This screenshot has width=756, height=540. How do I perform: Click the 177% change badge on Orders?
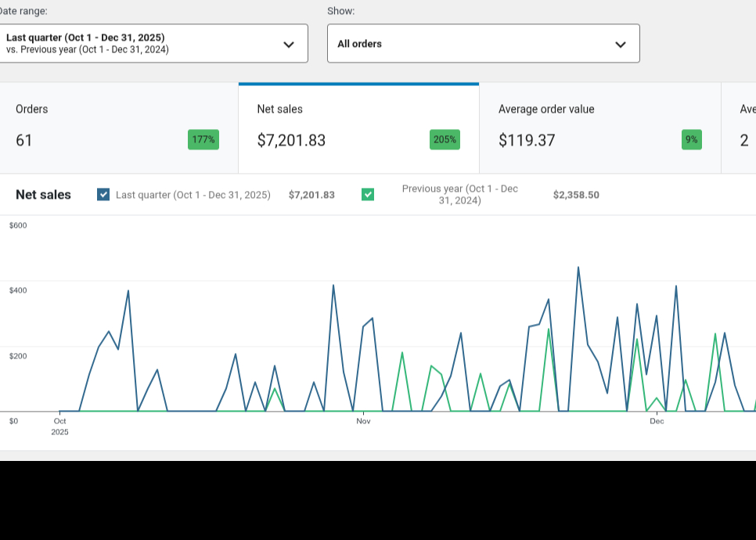pos(203,140)
